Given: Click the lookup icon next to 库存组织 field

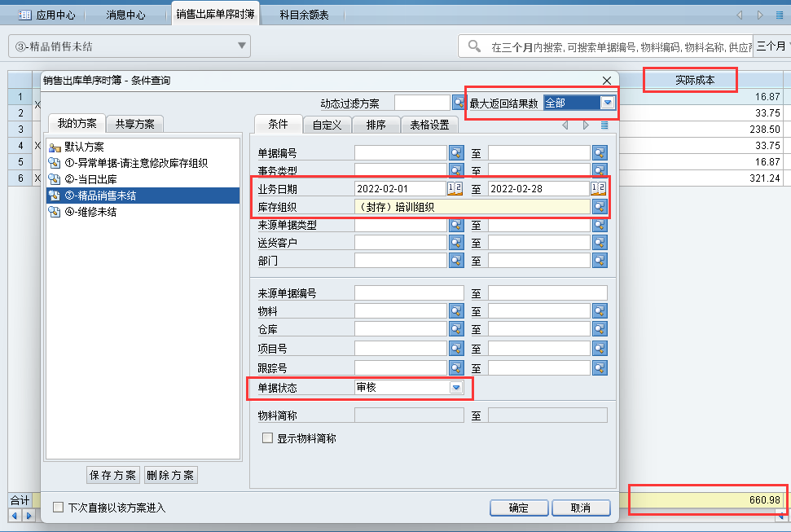Looking at the screenshot, I should point(600,207).
